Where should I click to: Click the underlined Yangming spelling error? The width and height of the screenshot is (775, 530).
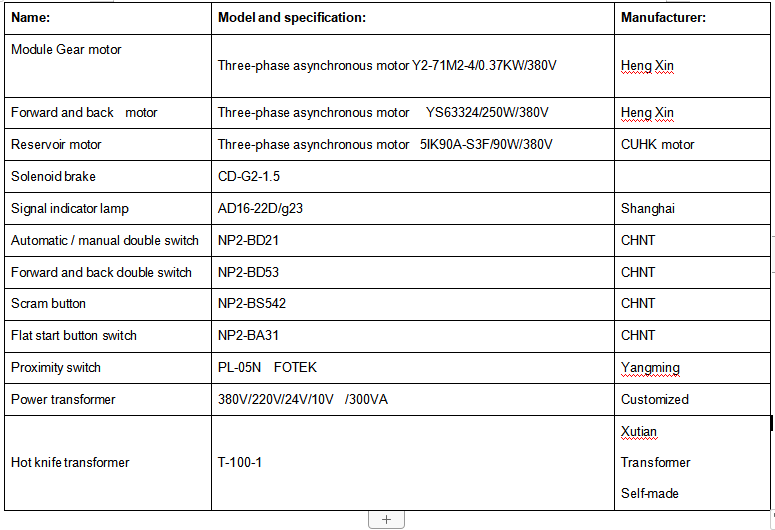650,368
